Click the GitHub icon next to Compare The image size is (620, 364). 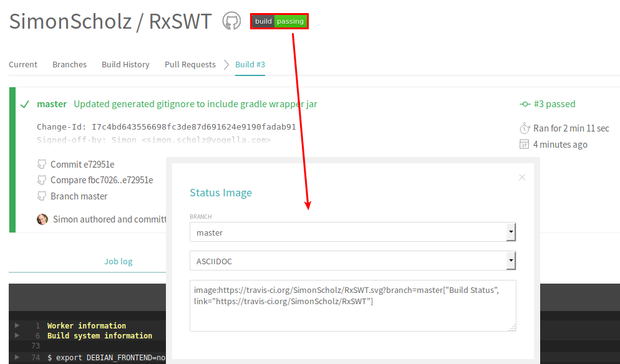[42, 180]
